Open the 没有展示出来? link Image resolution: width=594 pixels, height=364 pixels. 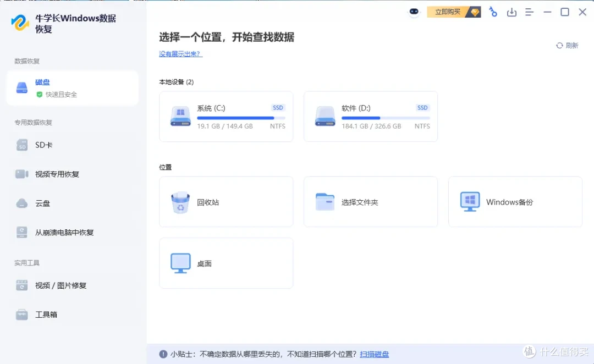(x=181, y=54)
